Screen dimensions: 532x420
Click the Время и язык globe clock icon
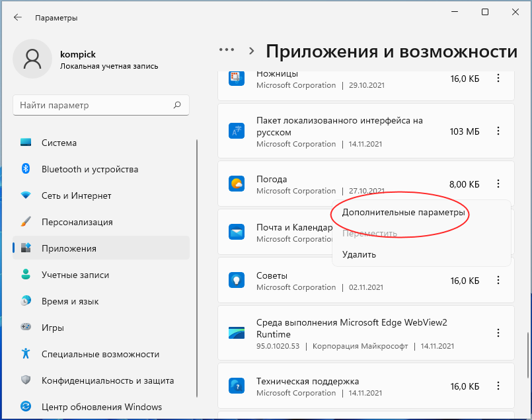point(26,300)
